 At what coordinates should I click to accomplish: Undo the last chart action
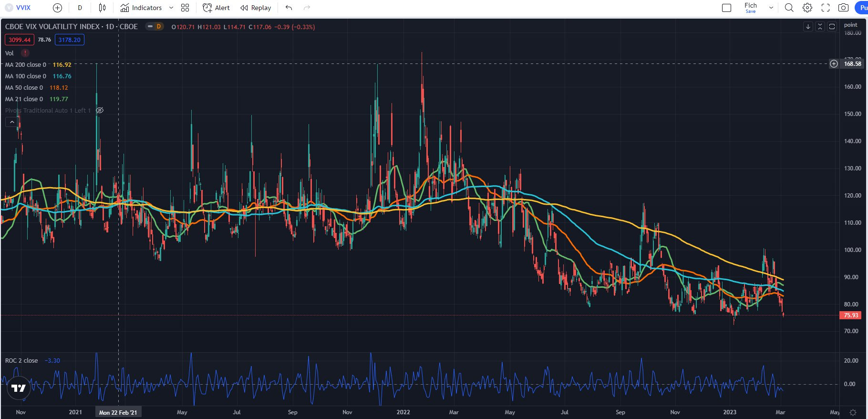click(x=289, y=8)
